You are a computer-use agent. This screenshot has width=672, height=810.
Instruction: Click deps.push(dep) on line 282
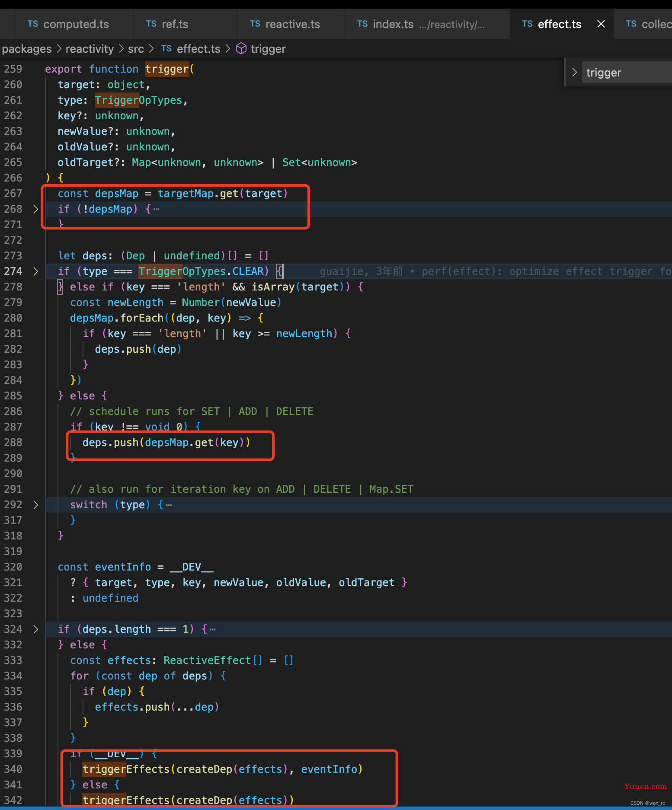138,349
